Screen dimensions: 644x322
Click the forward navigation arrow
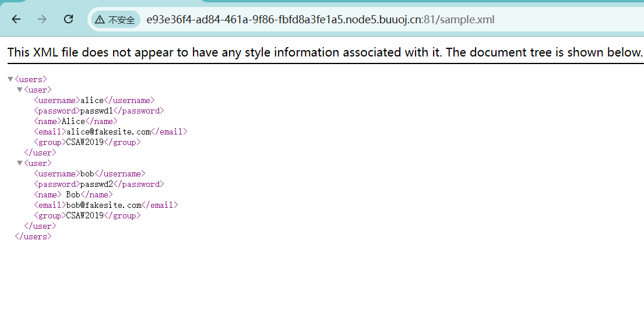point(42,19)
